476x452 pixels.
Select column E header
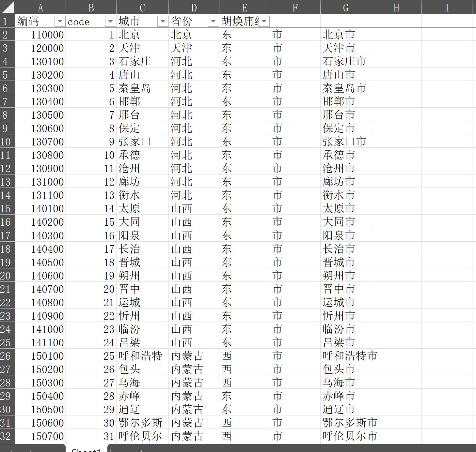click(245, 7)
